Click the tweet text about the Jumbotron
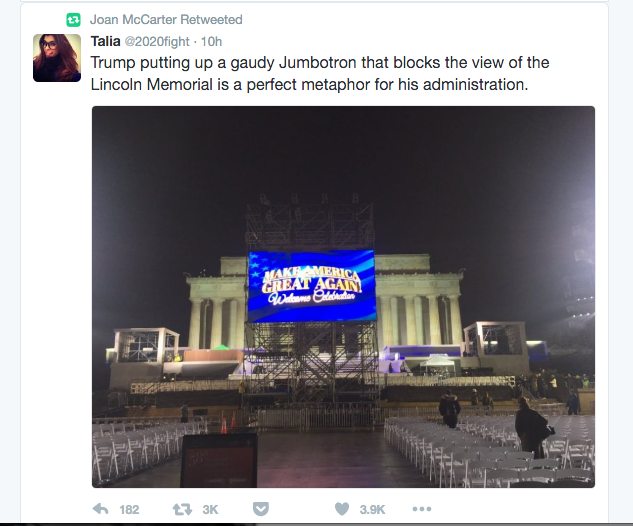 click(x=320, y=73)
